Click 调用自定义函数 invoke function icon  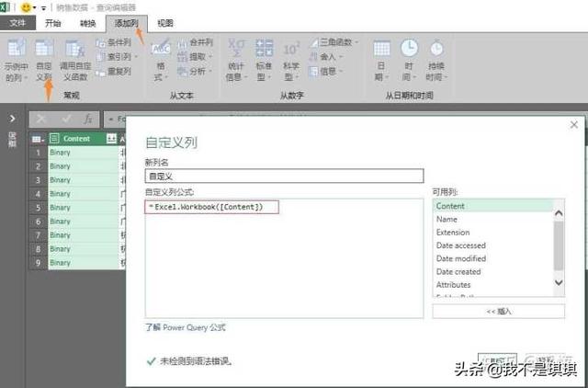pyautogui.click(x=75, y=61)
